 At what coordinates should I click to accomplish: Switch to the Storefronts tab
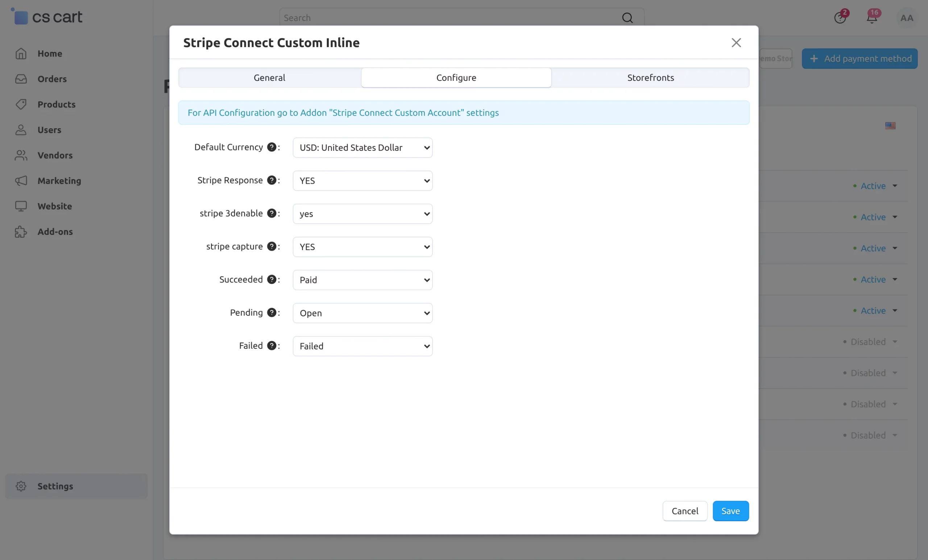[650, 78]
